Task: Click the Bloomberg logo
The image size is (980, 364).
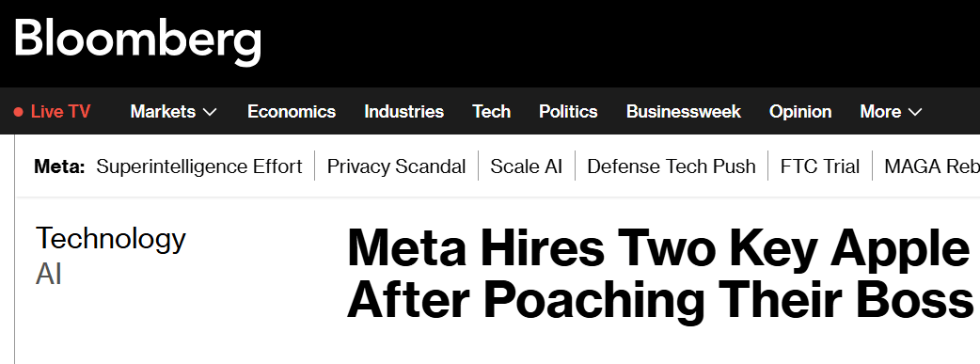Action: click(x=137, y=41)
